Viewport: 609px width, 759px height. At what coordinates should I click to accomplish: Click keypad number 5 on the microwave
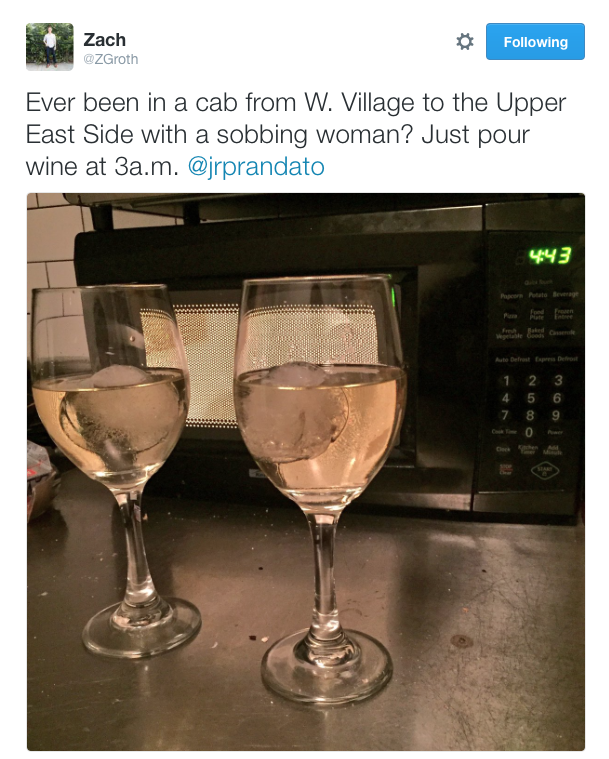[x=531, y=398]
